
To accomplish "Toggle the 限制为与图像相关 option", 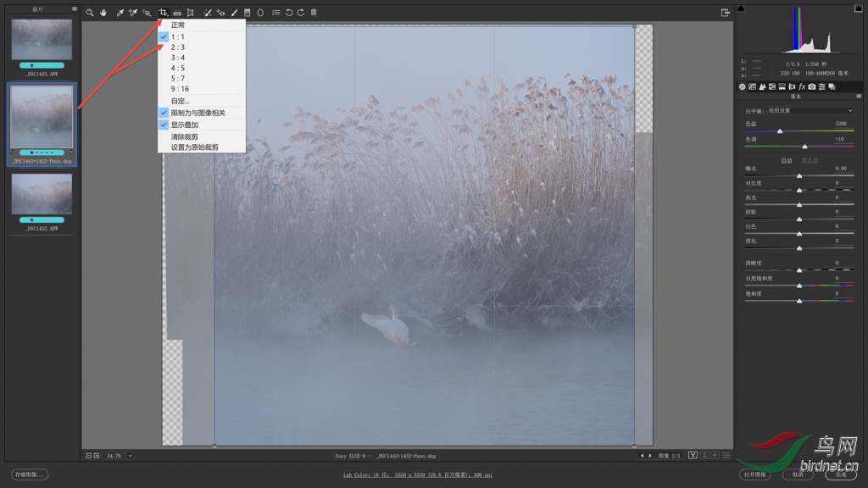I will (x=198, y=113).
